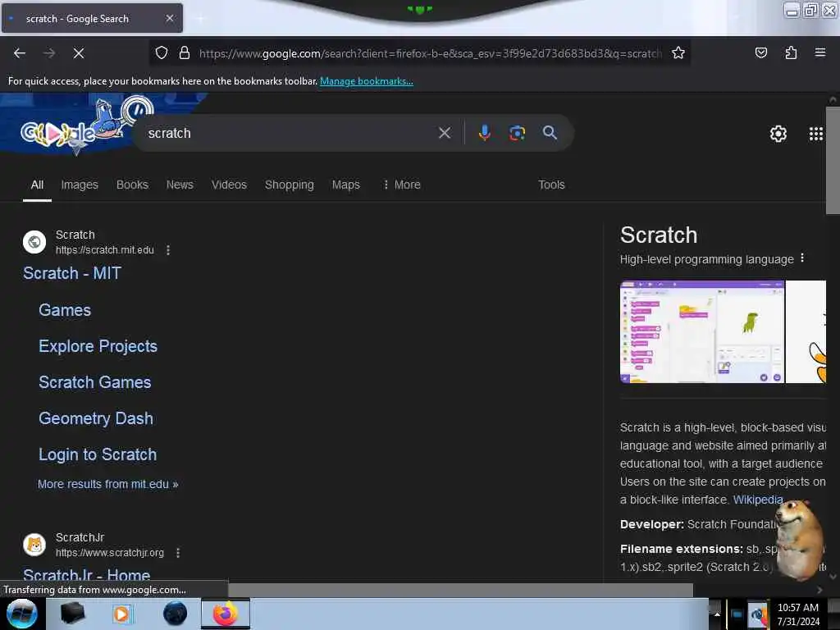Open the Scratch - MIT result

click(72, 273)
